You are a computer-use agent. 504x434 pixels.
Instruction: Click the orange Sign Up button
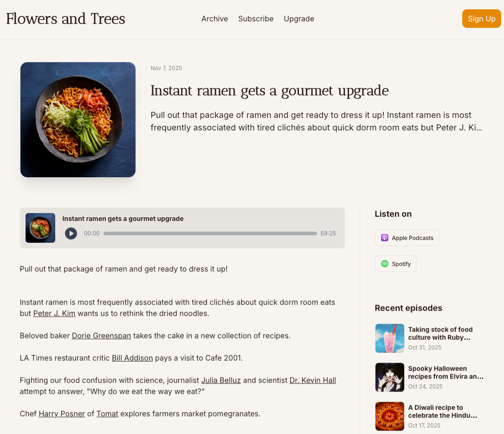click(x=481, y=19)
